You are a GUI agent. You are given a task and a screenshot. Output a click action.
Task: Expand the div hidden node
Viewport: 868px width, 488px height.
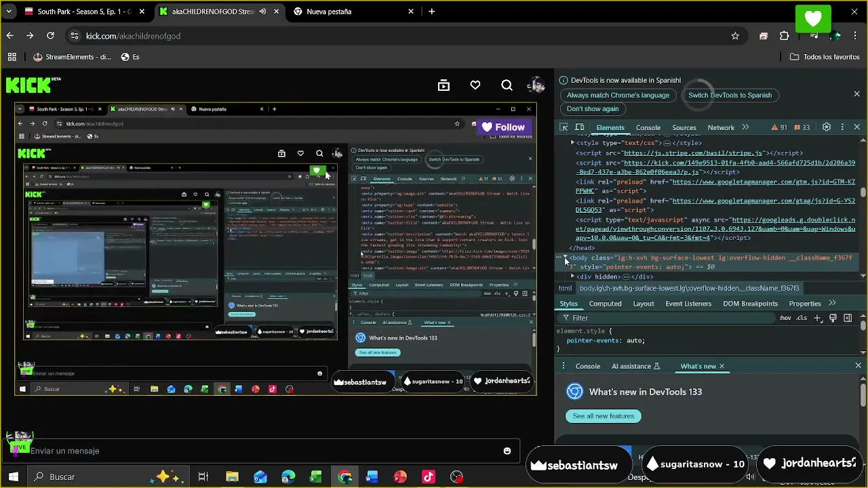572,277
